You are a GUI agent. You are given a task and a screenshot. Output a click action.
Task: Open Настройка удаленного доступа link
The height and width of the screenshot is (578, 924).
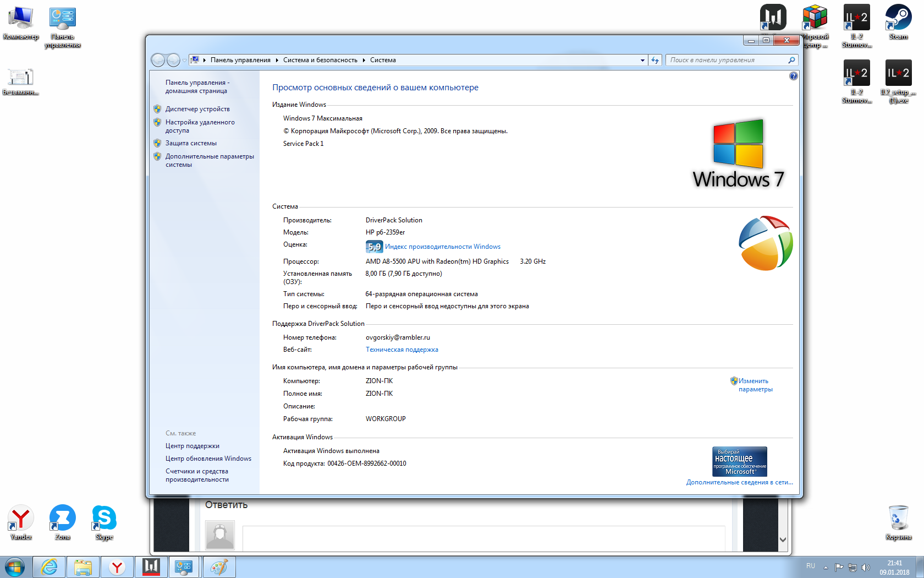point(200,126)
